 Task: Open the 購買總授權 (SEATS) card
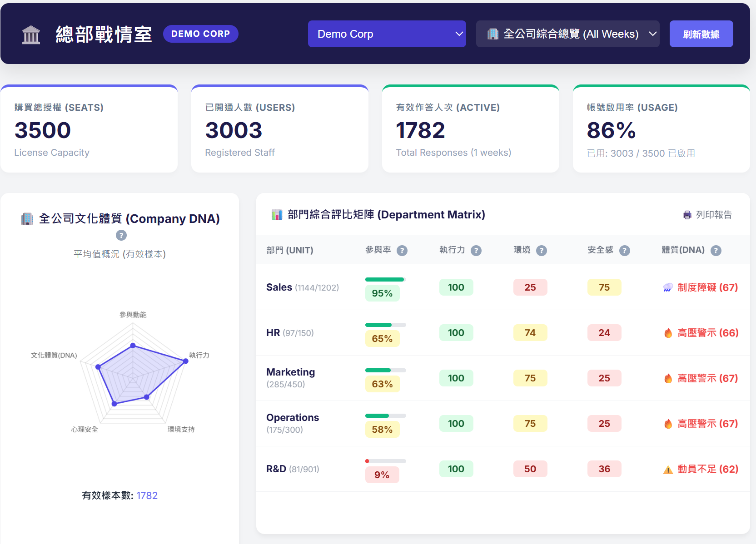coord(89,129)
